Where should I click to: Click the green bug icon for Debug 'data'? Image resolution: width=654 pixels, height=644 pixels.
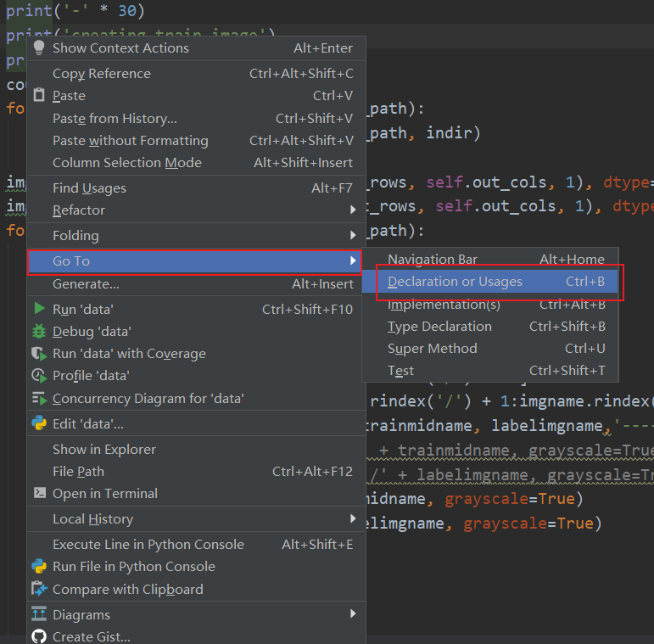coord(39,331)
